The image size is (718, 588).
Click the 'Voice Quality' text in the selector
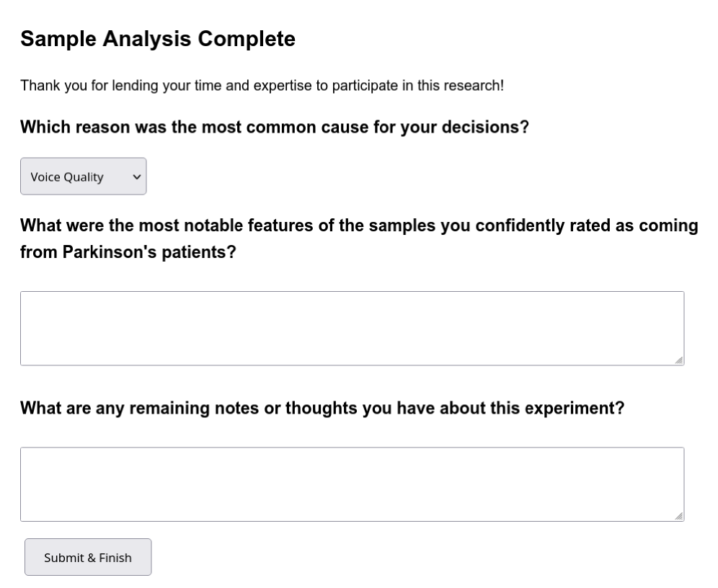pos(67,177)
